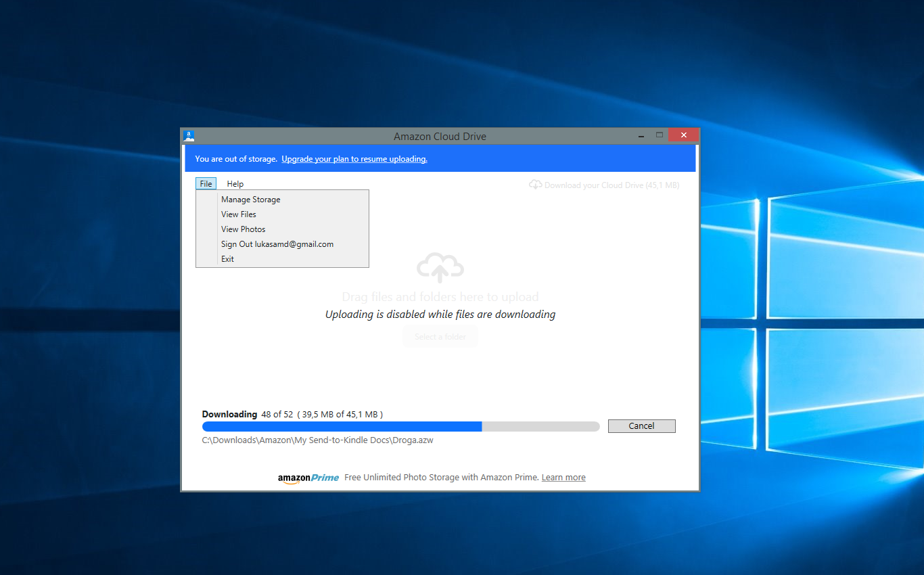The image size is (924, 575).
Task: Maximize the Amazon Cloud Drive window
Action: click(x=660, y=135)
